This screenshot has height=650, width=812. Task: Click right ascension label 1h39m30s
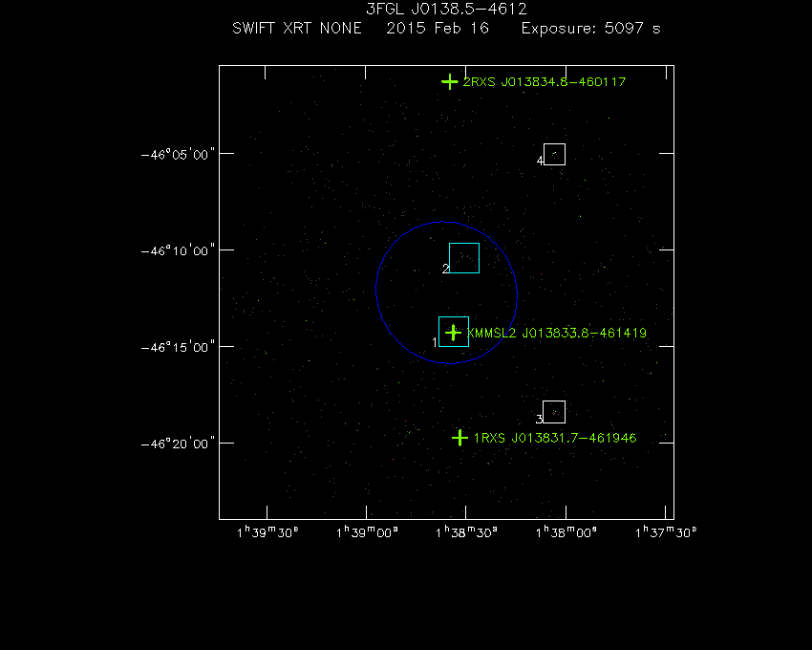(267, 532)
